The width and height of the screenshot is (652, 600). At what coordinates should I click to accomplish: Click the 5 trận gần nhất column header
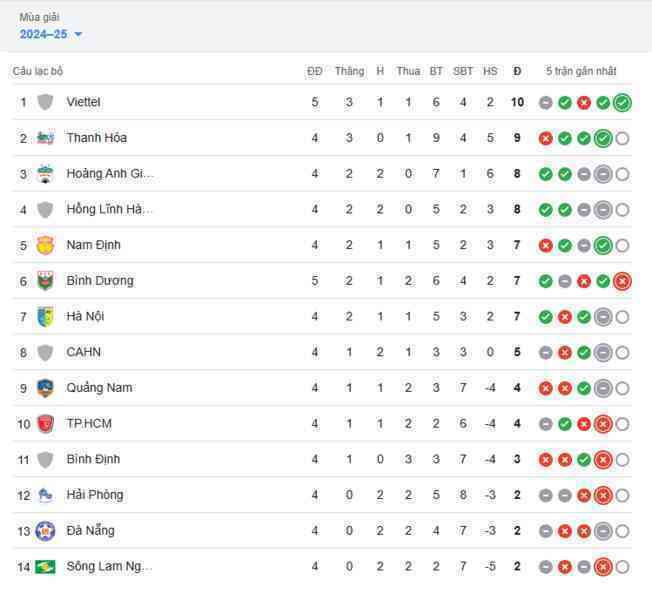point(581,71)
